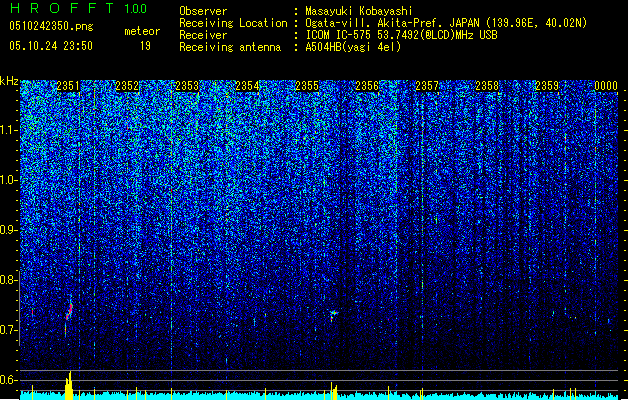
Task: Click the 2355 time marker
Action: pyautogui.click(x=307, y=86)
